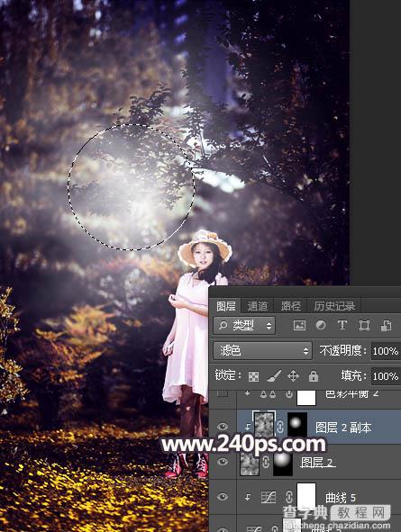Click the 不透明度 value field
401x532 pixels.
click(x=386, y=351)
